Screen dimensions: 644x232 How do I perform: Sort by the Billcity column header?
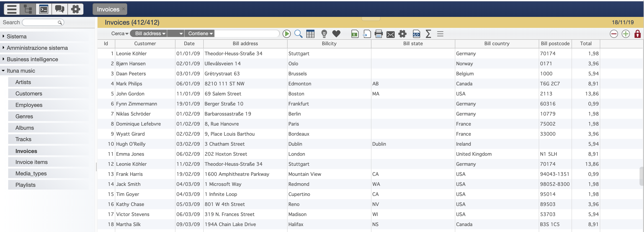point(329,44)
